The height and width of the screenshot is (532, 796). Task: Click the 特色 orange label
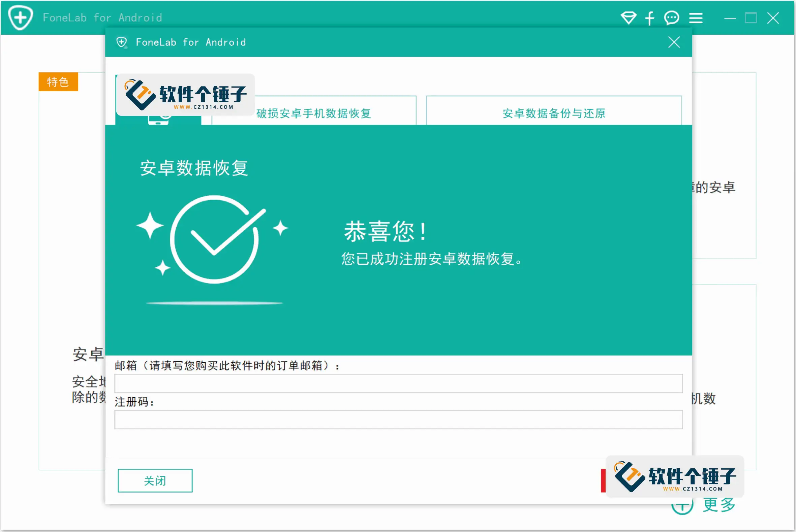(58, 82)
